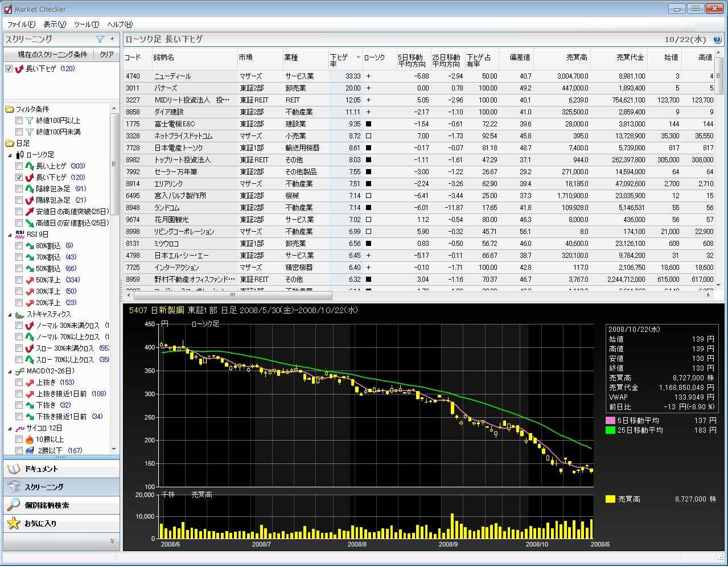Collapse the サイコロ 12日 tree group

(x=10, y=428)
